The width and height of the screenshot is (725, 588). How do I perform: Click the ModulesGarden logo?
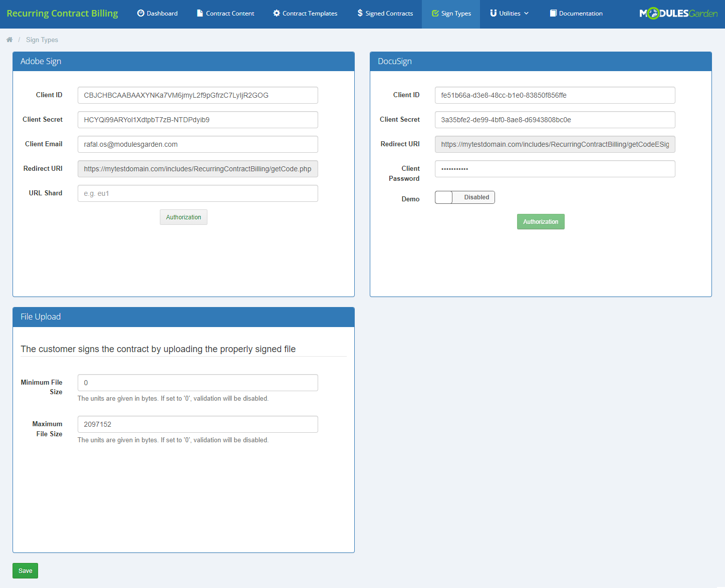[678, 14]
